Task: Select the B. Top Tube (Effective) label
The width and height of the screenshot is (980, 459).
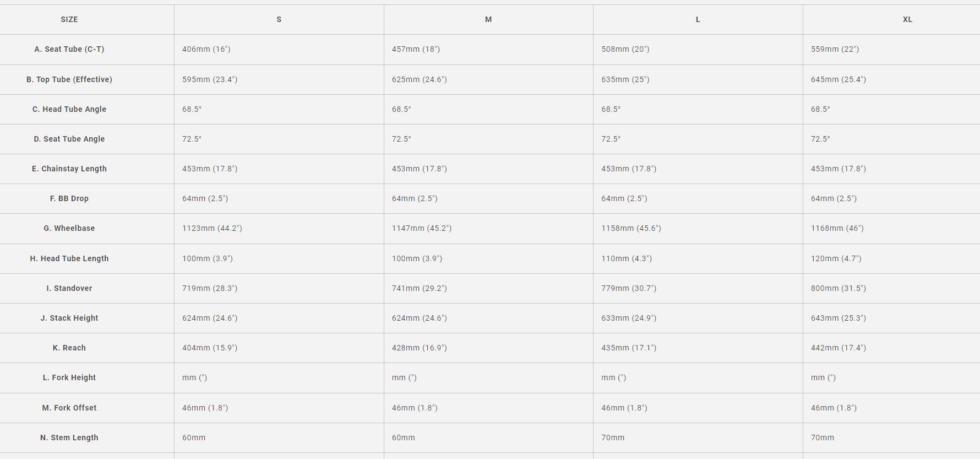Action: (69, 79)
